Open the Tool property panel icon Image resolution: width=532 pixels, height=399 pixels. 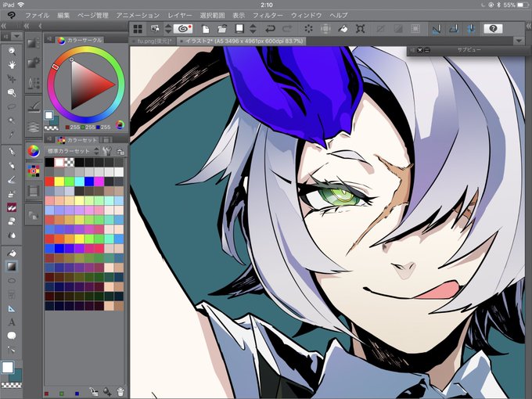(33, 63)
